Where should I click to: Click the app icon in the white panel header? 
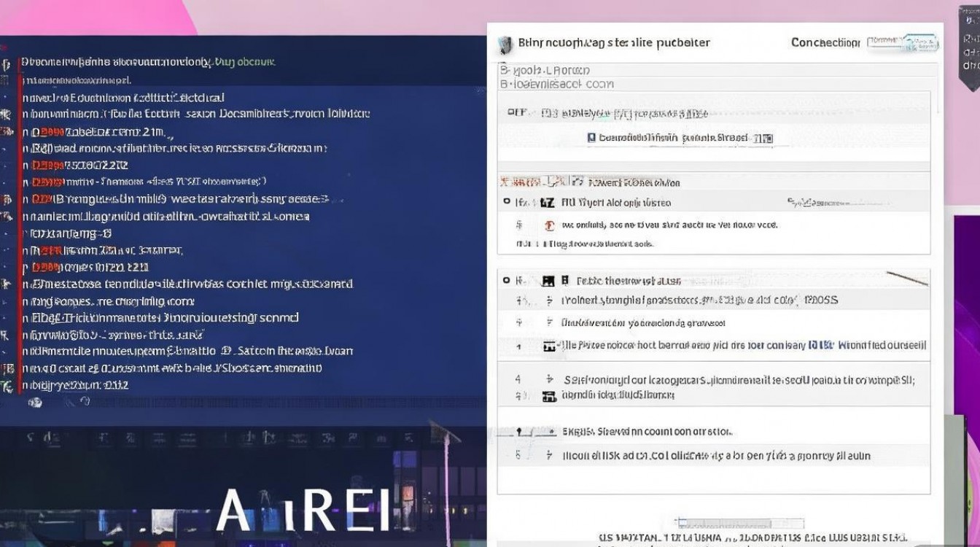click(505, 44)
